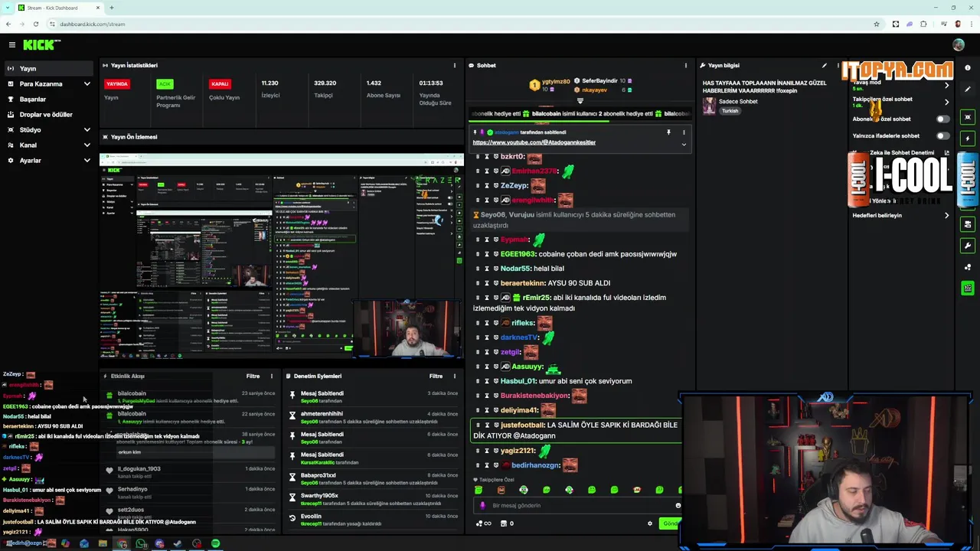Image resolution: width=980 pixels, height=551 pixels.
Task: Click the Sadece Sohbet category thumbnail
Action: 709,106
